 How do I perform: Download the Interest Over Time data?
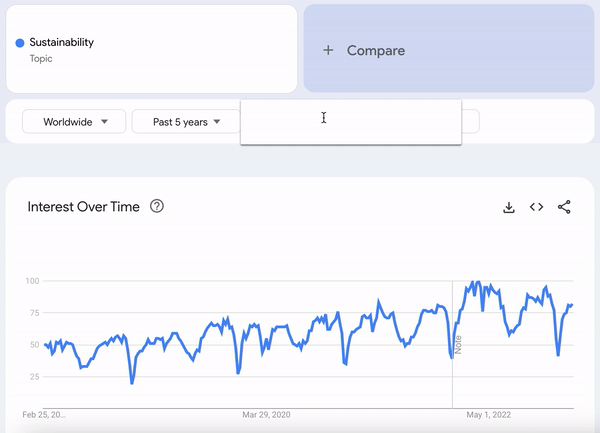[509, 207]
